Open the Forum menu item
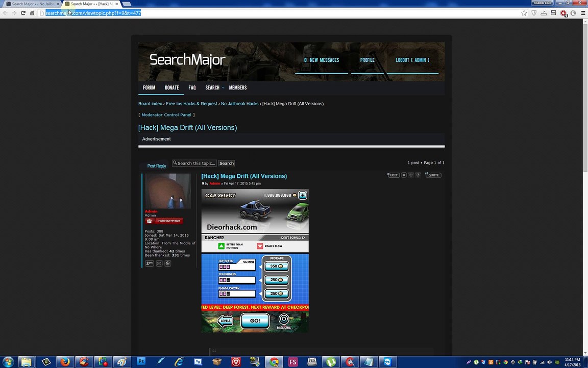This screenshot has width=588, height=368. click(x=149, y=88)
